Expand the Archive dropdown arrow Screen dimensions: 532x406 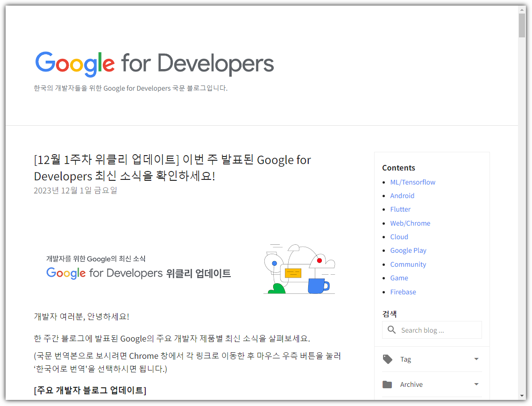[x=476, y=384]
